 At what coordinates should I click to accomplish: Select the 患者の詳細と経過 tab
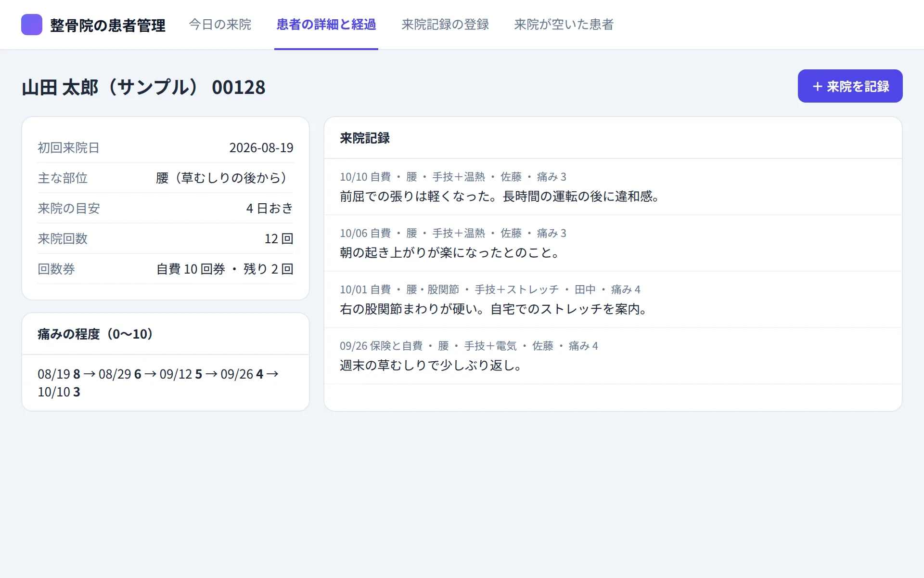tap(326, 25)
